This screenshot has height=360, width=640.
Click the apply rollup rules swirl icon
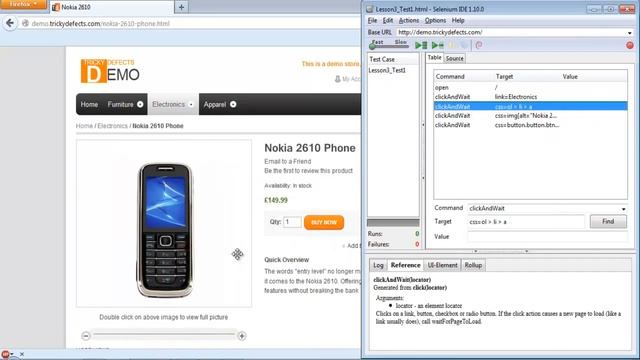(x=479, y=45)
